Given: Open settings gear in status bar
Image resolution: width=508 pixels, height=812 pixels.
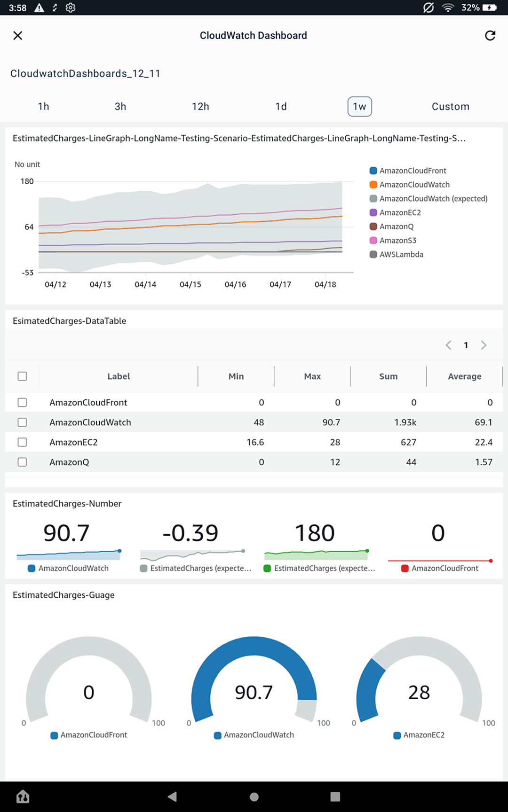Looking at the screenshot, I should tap(71, 8).
